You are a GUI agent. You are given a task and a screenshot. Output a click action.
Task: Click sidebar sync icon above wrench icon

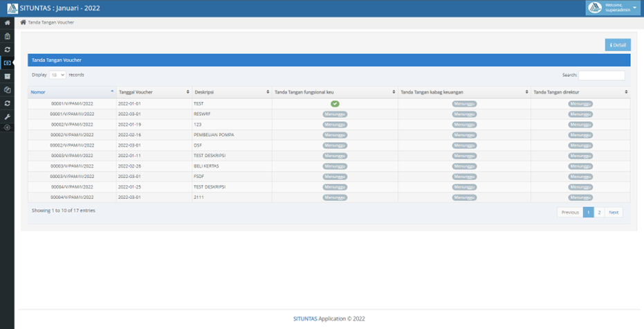click(7, 103)
